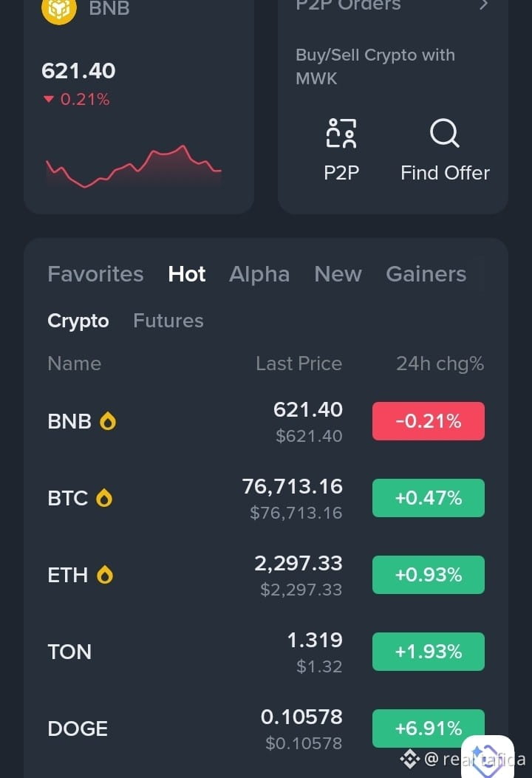Toggle TON's +1.93% change badge
Viewport: 532px width, 778px height.
429,652
